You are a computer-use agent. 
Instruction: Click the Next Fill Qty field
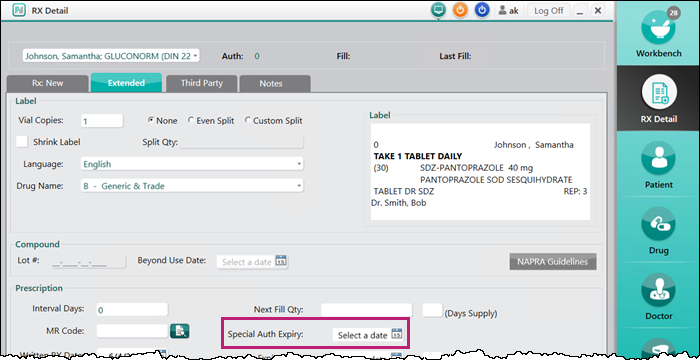[x=367, y=310]
